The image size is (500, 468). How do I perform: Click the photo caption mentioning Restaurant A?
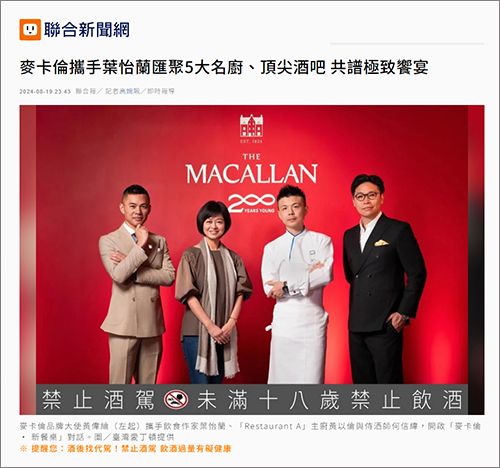pos(250,431)
